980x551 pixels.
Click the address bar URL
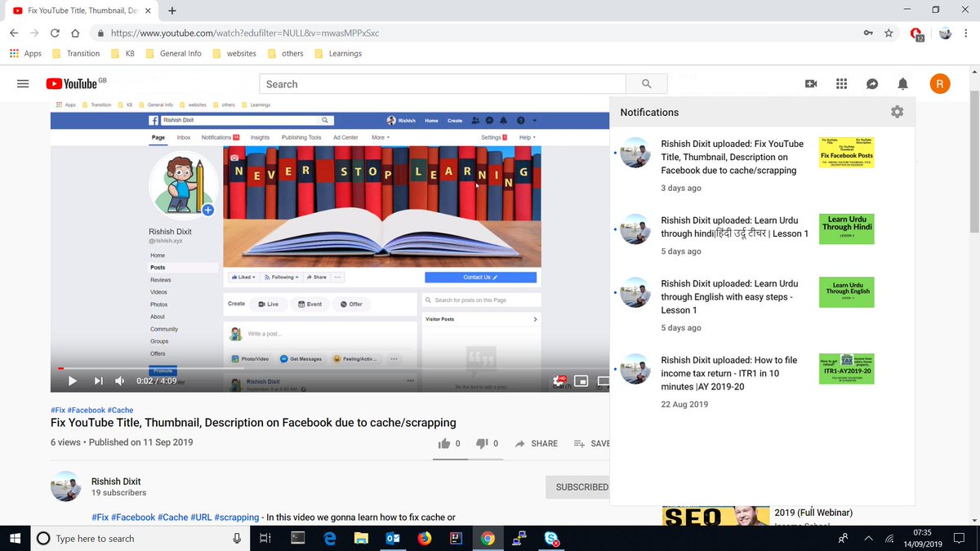pos(245,33)
